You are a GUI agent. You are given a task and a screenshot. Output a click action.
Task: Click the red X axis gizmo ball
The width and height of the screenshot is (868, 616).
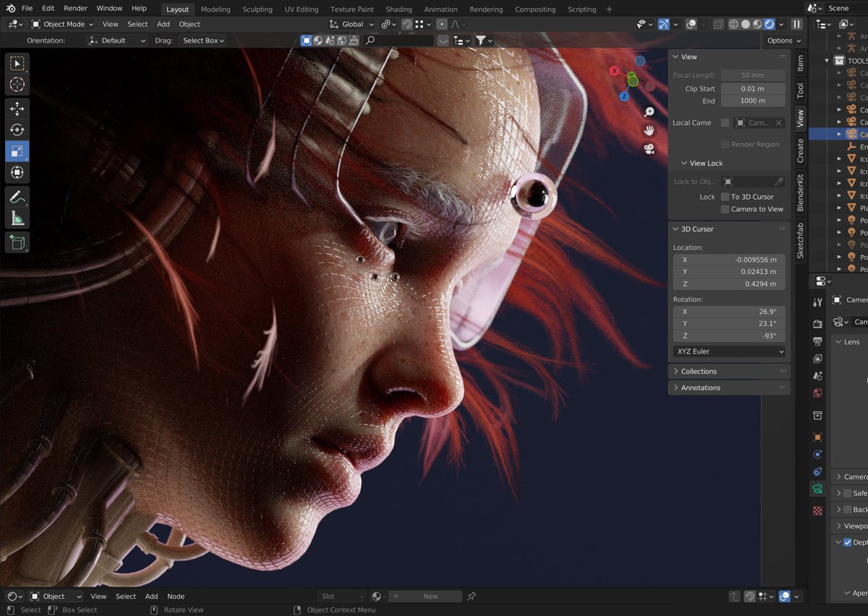(x=615, y=71)
